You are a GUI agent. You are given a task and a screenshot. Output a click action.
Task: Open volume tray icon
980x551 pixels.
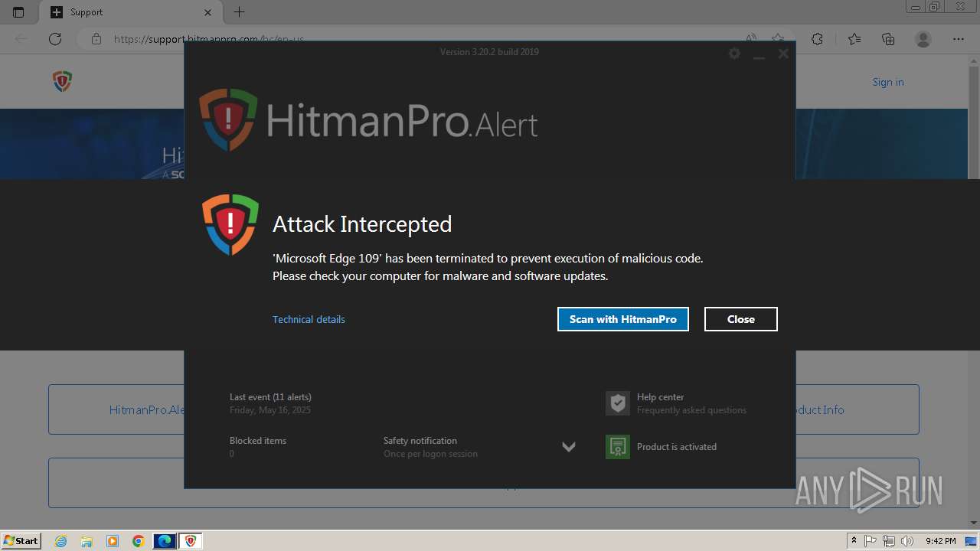click(906, 541)
